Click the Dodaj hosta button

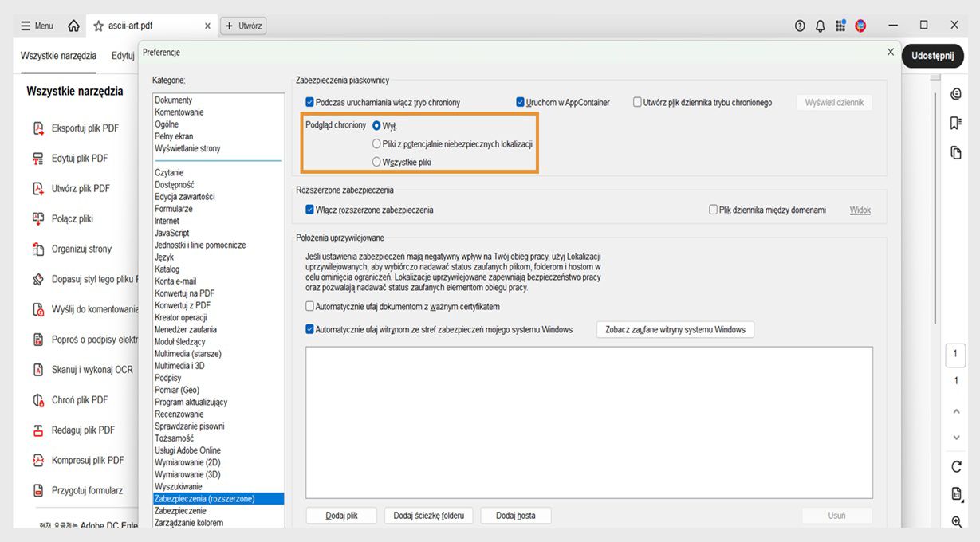[x=515, y=516]
